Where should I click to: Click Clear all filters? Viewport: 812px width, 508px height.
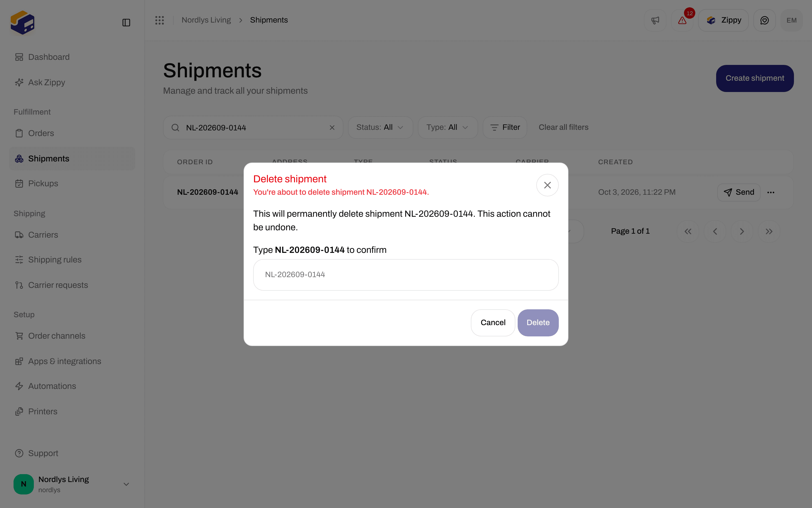(563, 127)
